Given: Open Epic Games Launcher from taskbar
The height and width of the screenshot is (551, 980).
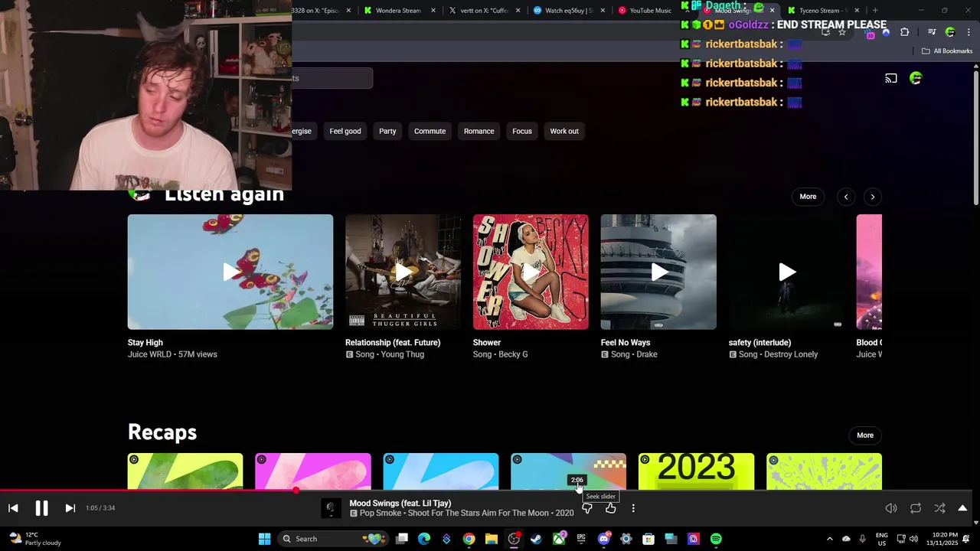Looking at the screenshot, I should (581, 539).
